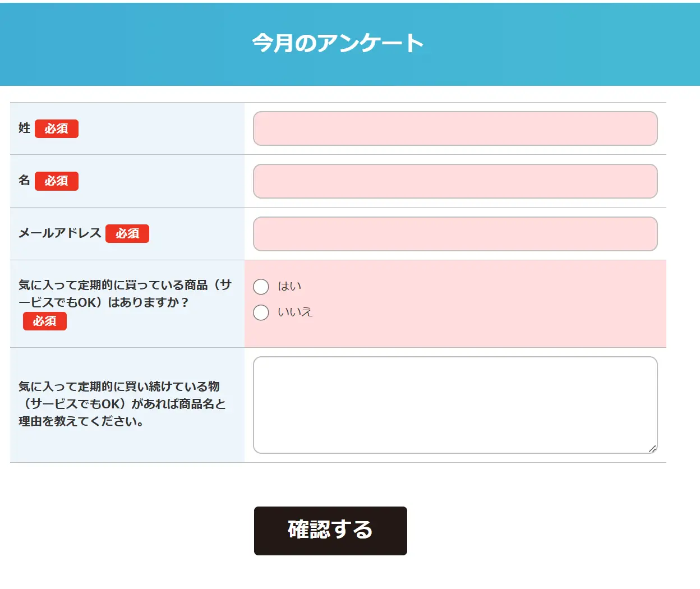Click the 必須 badge next to 姓
The image size is (700, 589).
click(x=57, y=129)
